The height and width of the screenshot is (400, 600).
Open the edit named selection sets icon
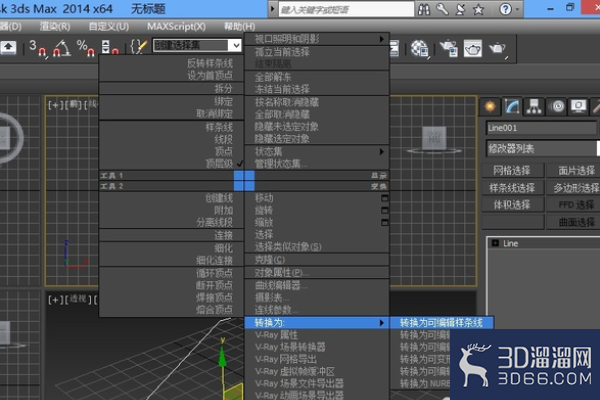click(x=138, y=47)
